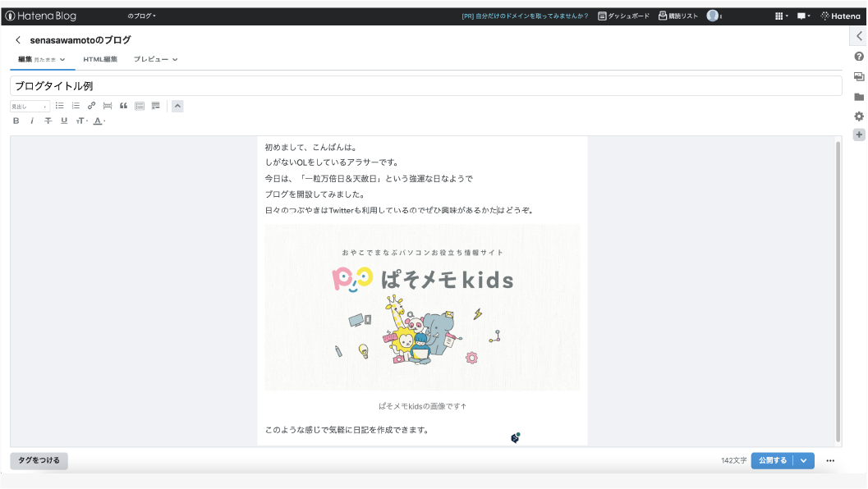
Task: Open the notifications speech bubble menu
Action: [x=803, y=16]
